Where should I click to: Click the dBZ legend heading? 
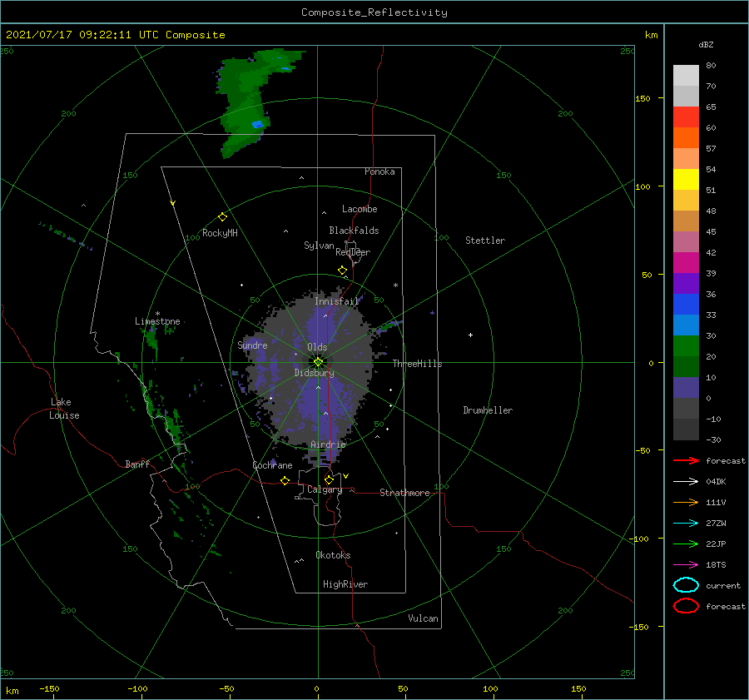(x=706, y=44)
